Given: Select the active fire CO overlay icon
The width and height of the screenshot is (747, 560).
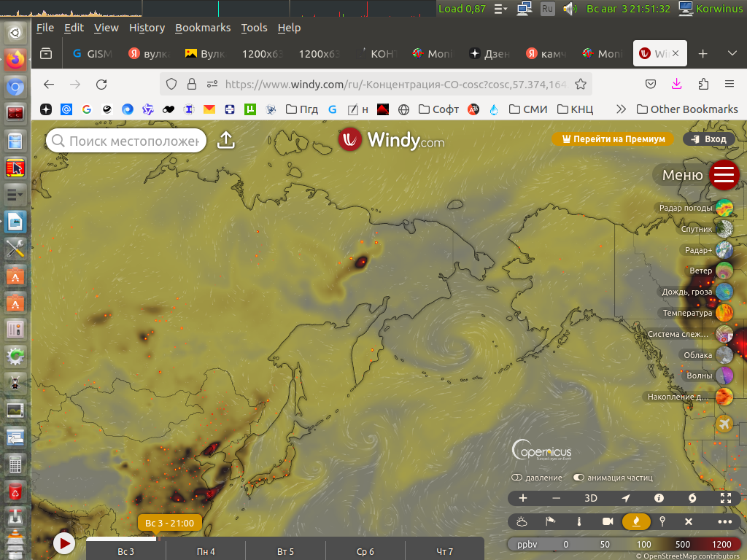Looking at the screenshot, I should [x=636, y=522].
